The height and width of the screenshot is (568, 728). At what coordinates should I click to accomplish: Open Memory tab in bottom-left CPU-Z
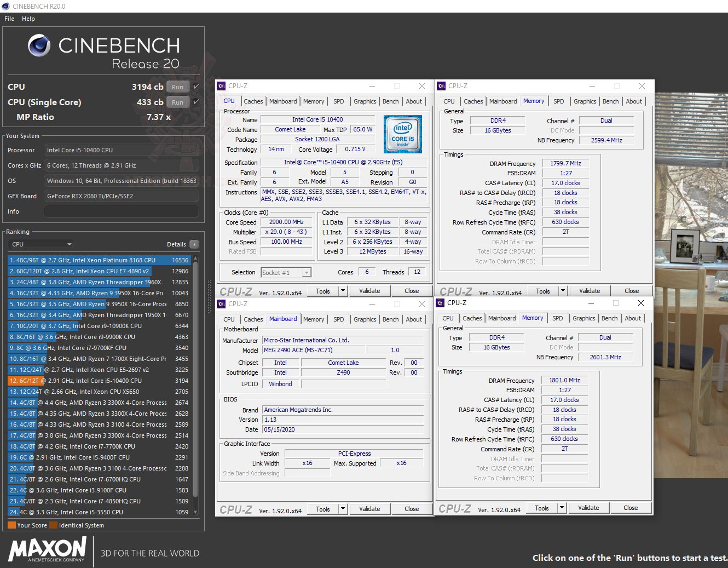pyautogui.click(x=314, y=319)
